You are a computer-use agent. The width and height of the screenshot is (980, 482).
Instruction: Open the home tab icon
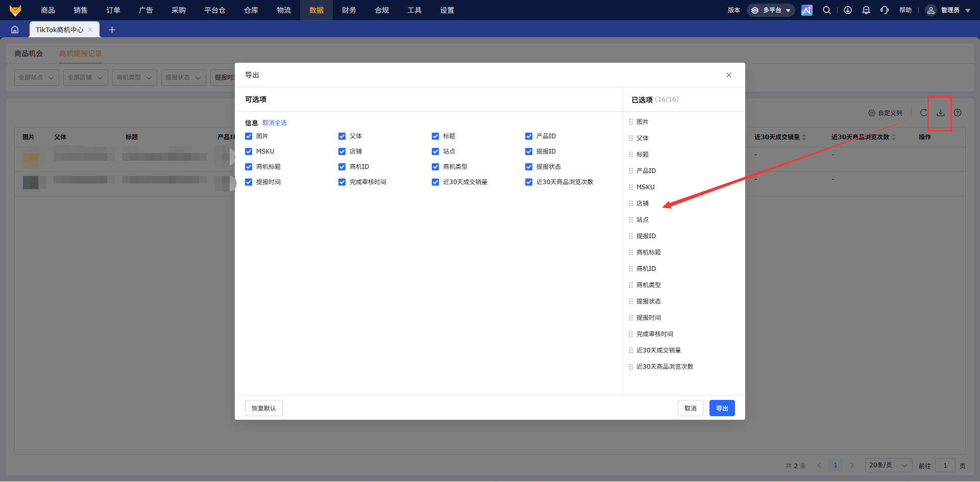(x=15, y=30)
